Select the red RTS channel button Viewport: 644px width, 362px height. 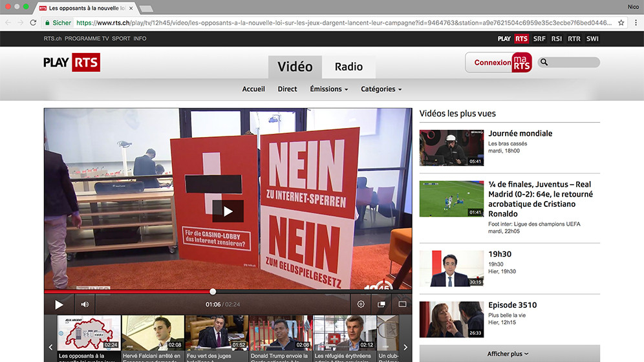coord(522,39)
